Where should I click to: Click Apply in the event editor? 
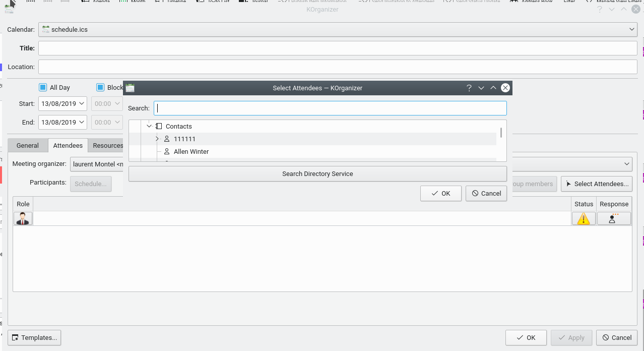coord(571,338)
